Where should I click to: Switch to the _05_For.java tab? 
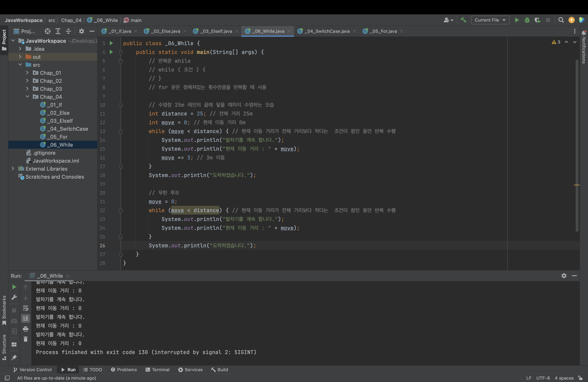coord(383,31)
